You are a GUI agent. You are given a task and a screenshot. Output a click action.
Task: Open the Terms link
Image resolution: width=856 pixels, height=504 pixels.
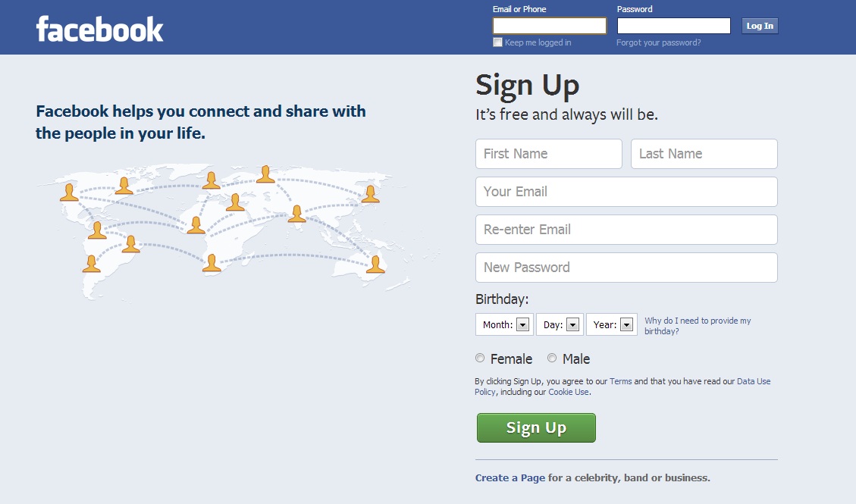click(620, 381)
